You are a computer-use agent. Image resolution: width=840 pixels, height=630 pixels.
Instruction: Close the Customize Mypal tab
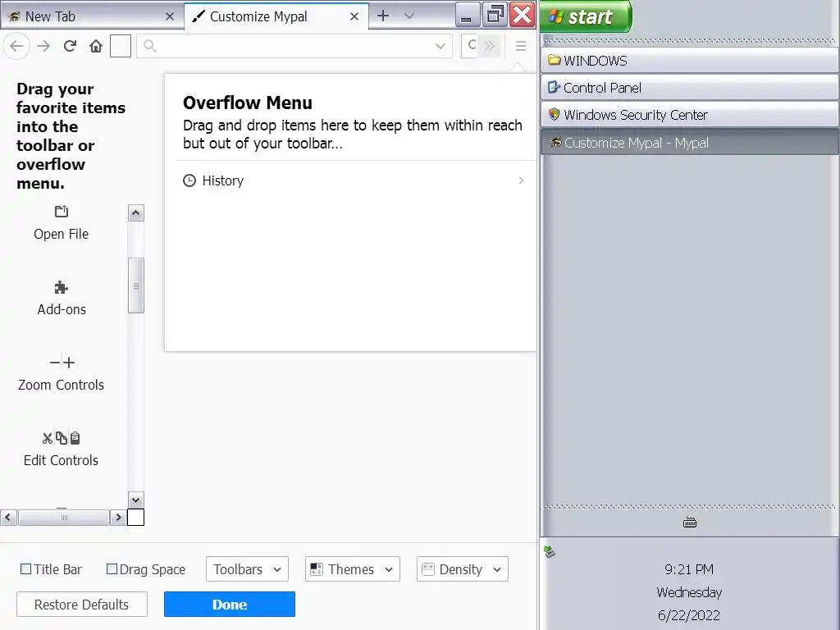pyautogui.click(x=354, y=16)
